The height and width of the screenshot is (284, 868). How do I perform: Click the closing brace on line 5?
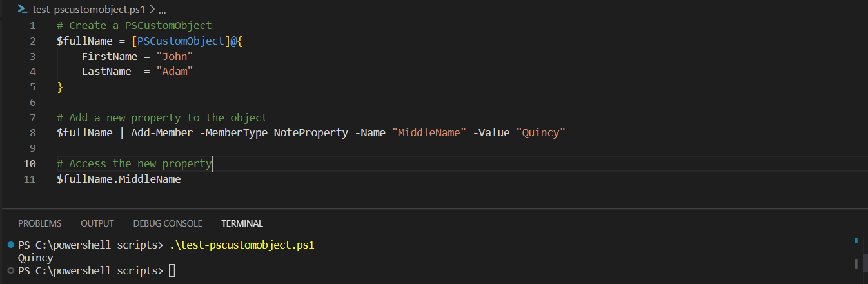pyautogui.click(x=60, y=87)
